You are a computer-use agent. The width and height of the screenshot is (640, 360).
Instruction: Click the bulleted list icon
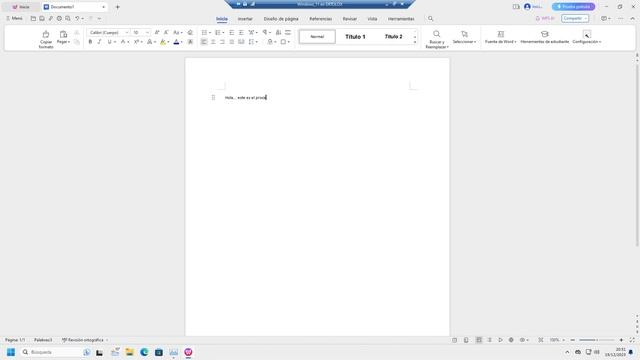(204, 33)
